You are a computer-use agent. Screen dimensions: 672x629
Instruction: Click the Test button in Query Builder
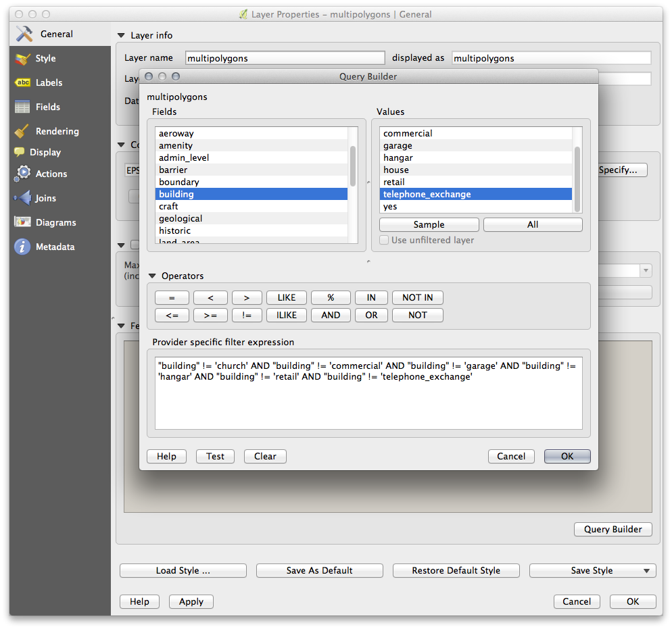(215, 456)
